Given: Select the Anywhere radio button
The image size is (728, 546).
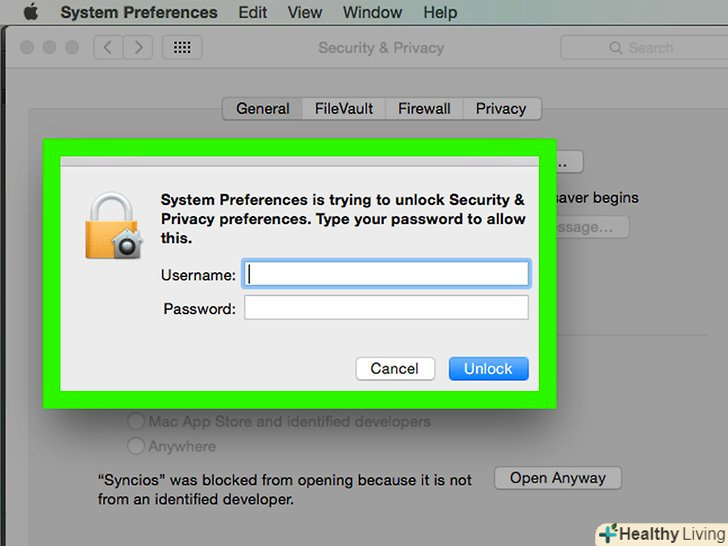Looking at the screenshot, I should point(137,446).
